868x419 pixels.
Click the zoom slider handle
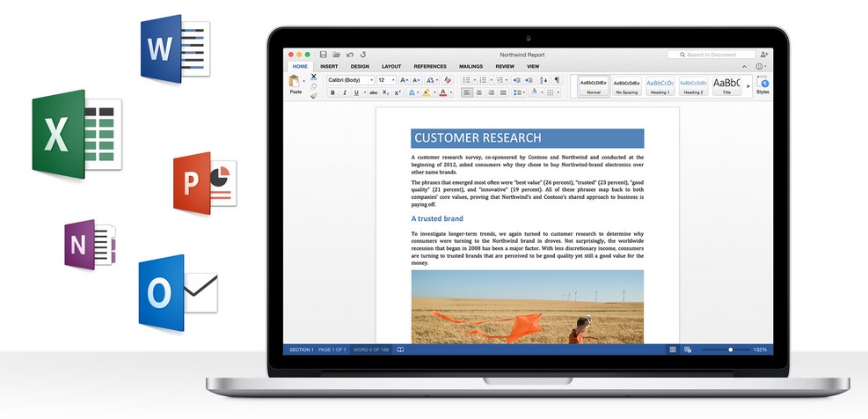click(731, 349)
